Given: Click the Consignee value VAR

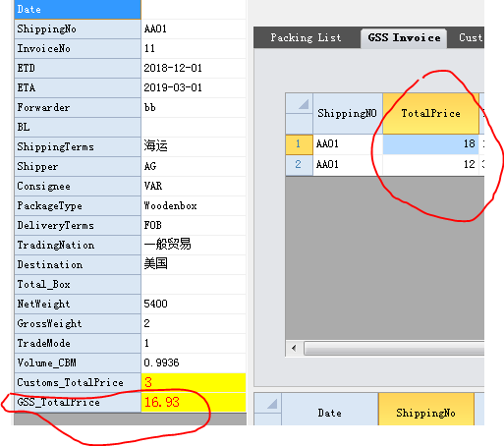Looking at the screenshot, I should tap(194, 186).
